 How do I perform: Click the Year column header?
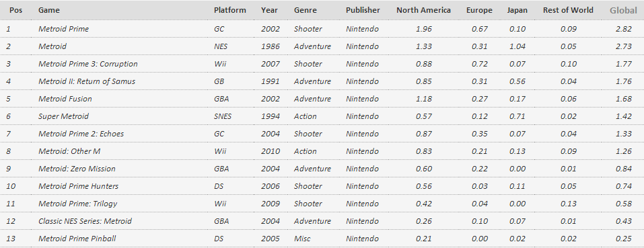click(269, 10)
